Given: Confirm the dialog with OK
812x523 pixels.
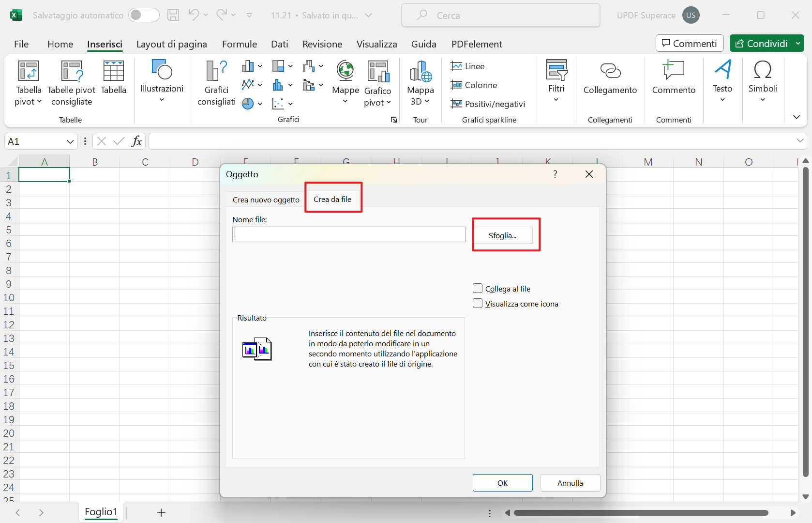Looking at the screenshot, I should click(x=502, y=483).
